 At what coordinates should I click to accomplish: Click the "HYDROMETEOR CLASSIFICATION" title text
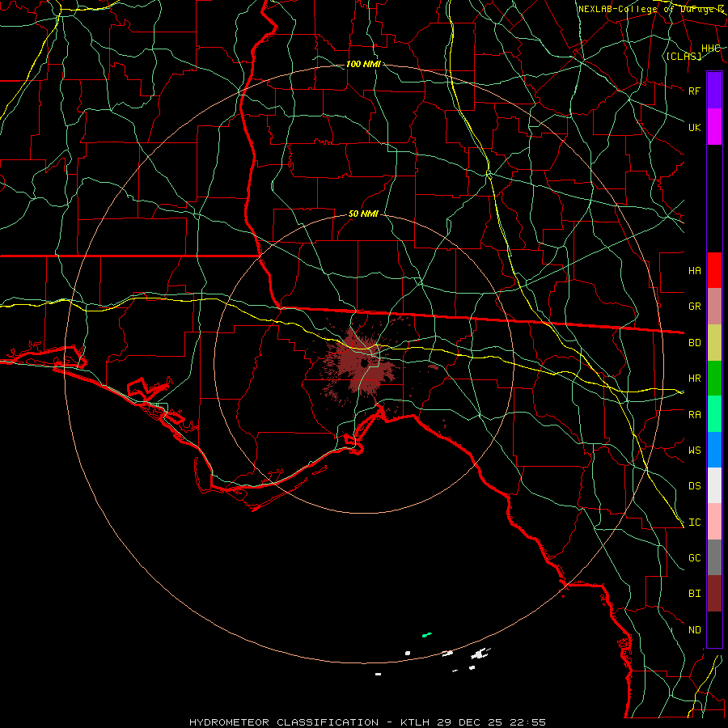click(284, 722)
